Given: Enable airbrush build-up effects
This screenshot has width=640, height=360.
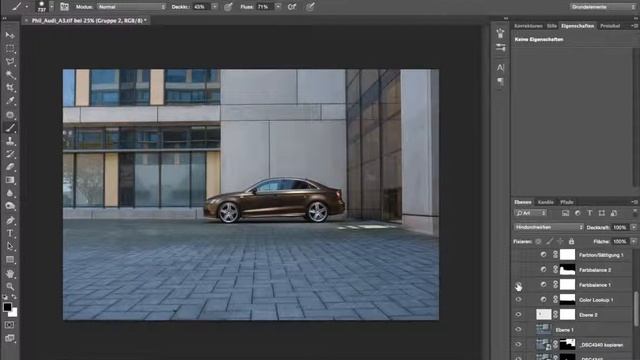Looking at the screenshot, I should point(292,7).
